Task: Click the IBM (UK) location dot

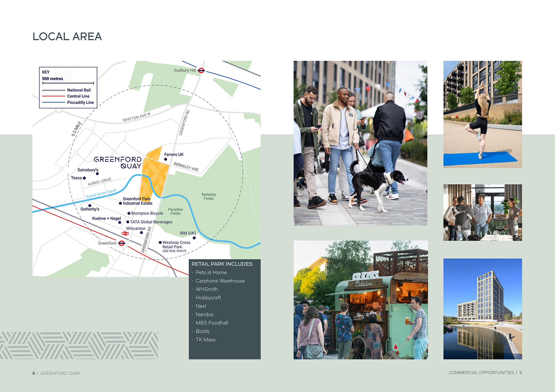Action: click(x=194, y=238)
